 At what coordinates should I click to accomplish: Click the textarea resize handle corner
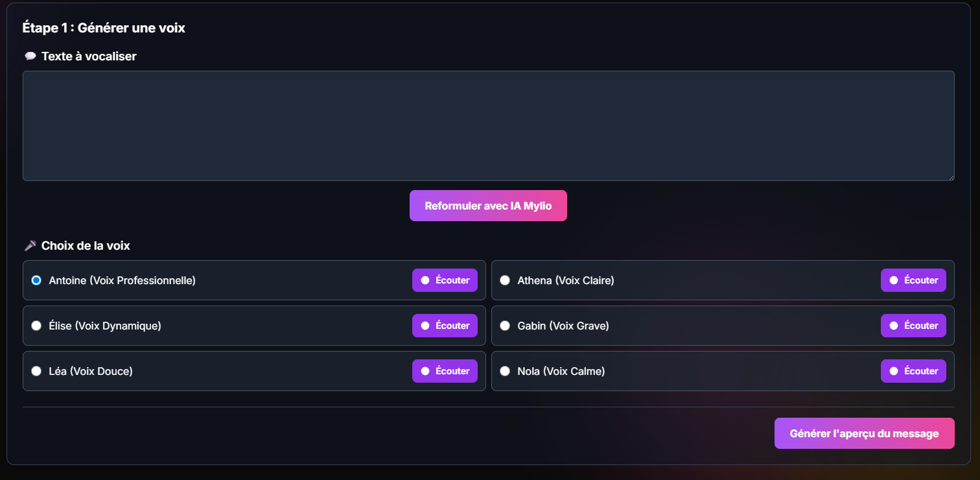(951, 177)
